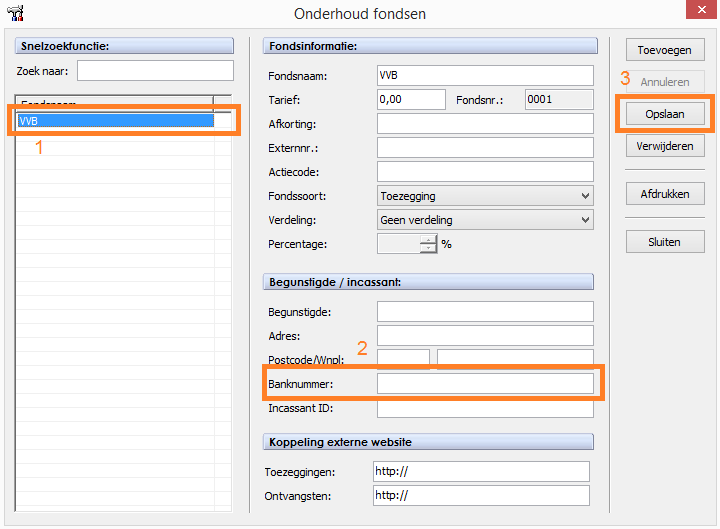Click the Sluiten button
Viewport: 720px width, 529px height.
(x=665, y=242)
